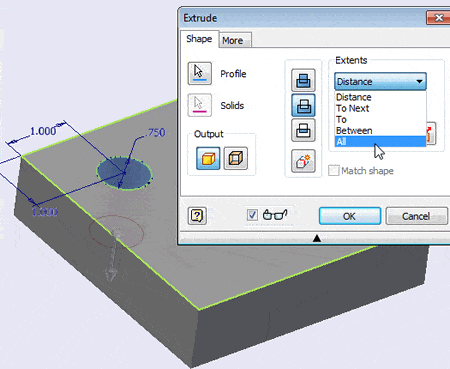
Task: Click the direction flip icon beside the list
Action: (x=431, y=134)
